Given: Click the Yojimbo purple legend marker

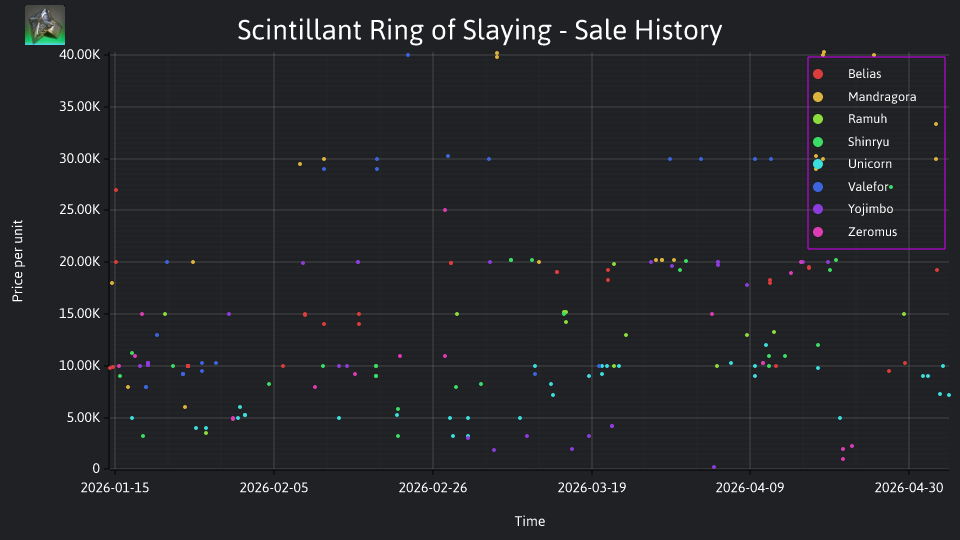Looking at the screenshot, I should click(x=818, y=209).
